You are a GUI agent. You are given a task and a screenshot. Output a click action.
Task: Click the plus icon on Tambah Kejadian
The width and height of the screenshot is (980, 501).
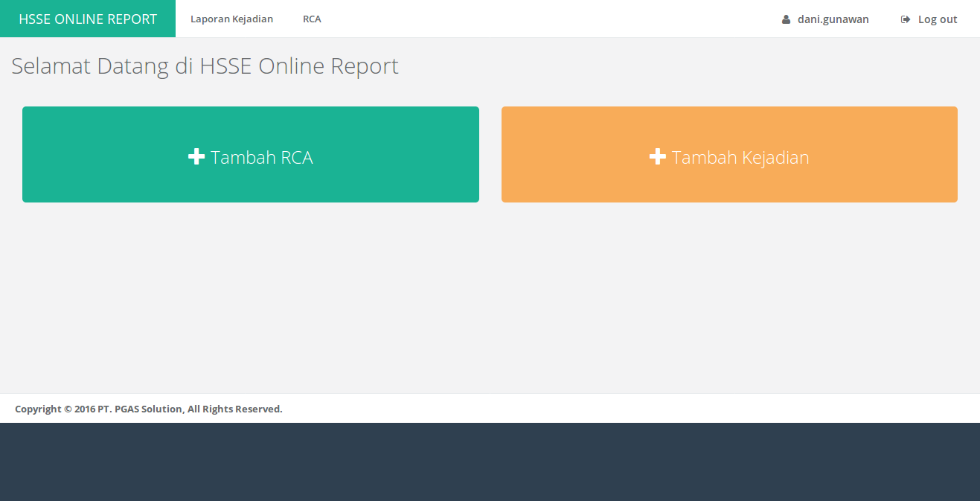pos(657,157)
